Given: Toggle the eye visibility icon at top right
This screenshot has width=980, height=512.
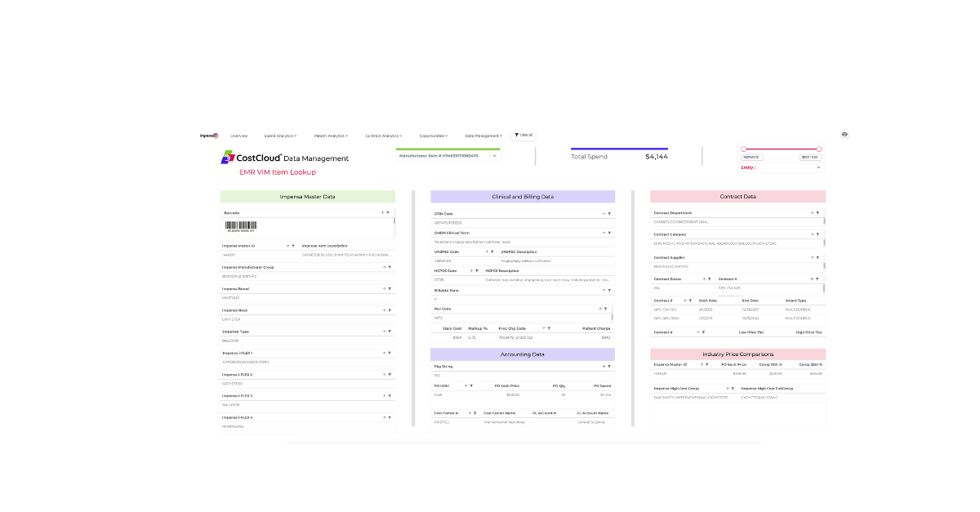Looking at the screenshot, I should point(844,135).
